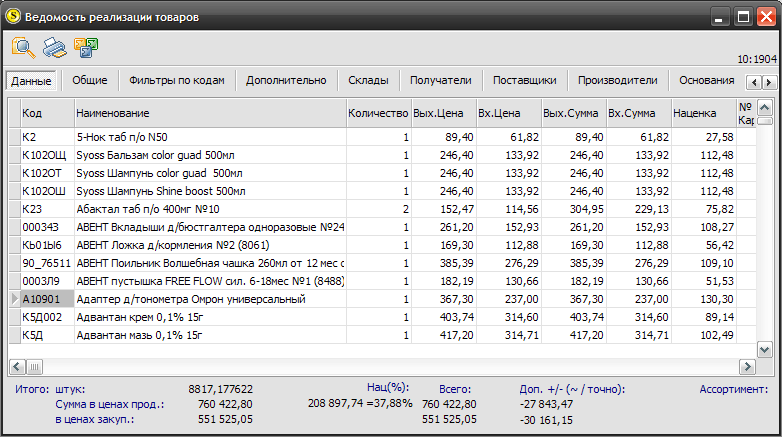
Task: Sort by the Количество column header
Action: [x=379, y=113]
